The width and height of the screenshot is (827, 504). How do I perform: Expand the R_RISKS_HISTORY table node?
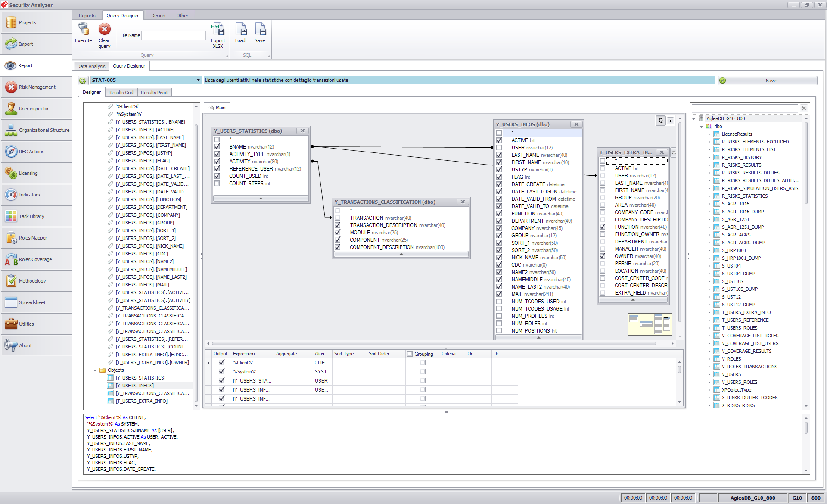coord(709,158)
